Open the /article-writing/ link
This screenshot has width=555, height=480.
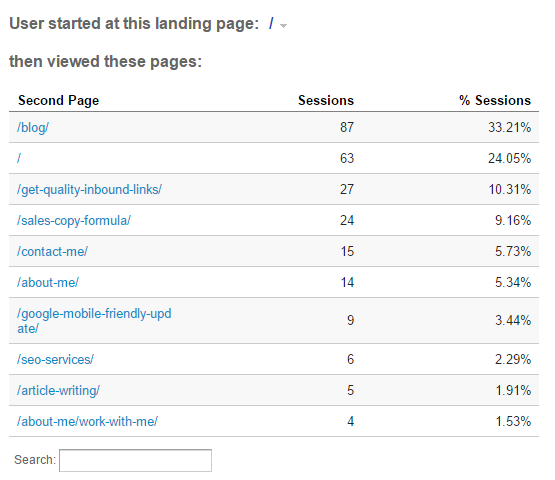coord(58,390)
